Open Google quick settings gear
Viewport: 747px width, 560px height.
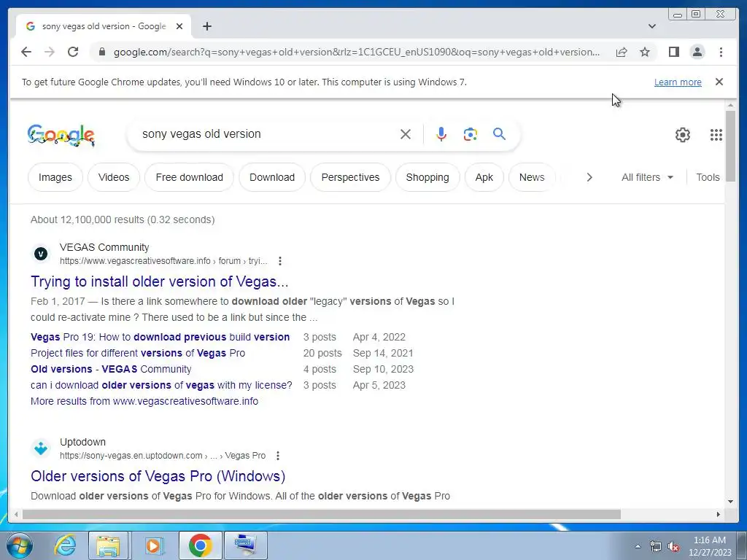[683, 135]
